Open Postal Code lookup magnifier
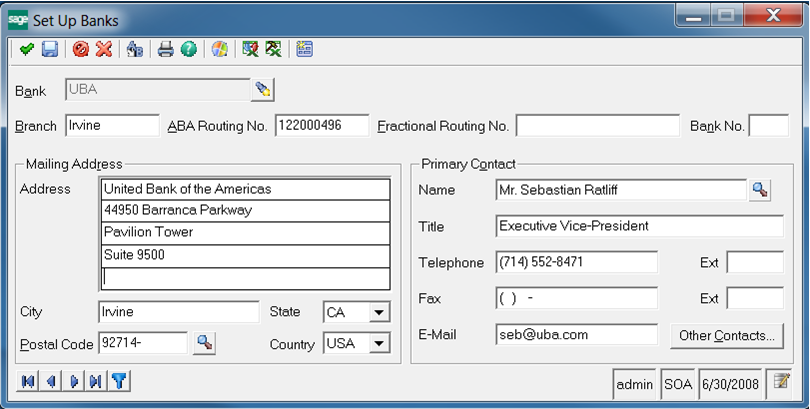The width and height of the screenshot is (810, 409). [x=204, y=343]
